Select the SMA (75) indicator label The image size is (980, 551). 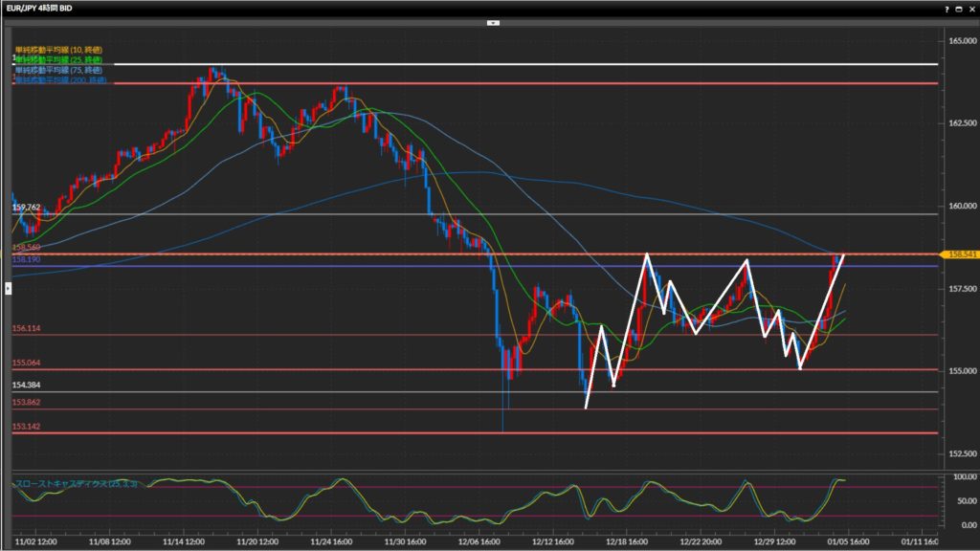[x=59, y=69]
